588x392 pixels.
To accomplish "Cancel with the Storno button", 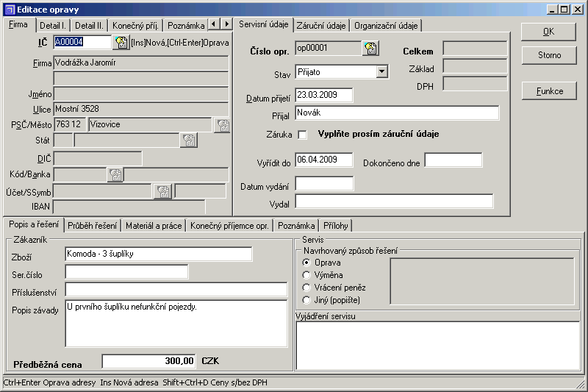I will pos(549,55).
